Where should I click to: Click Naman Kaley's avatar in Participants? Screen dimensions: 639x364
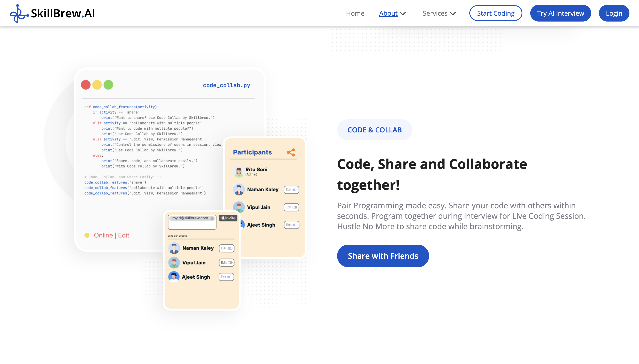click(239, 189)
